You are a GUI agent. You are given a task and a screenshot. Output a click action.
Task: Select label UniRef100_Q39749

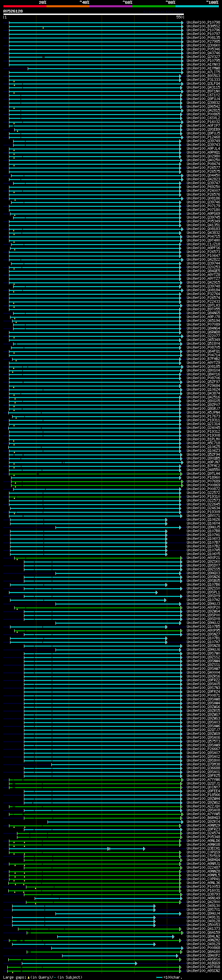tap(203, 141)
